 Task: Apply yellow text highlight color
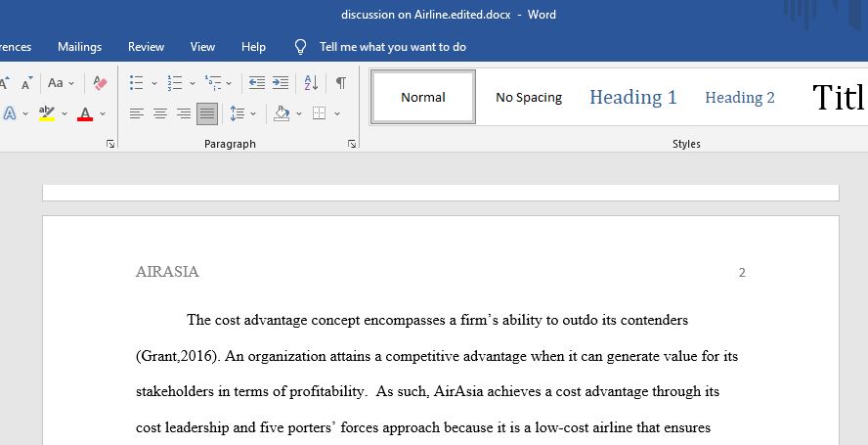coord(47,113)
